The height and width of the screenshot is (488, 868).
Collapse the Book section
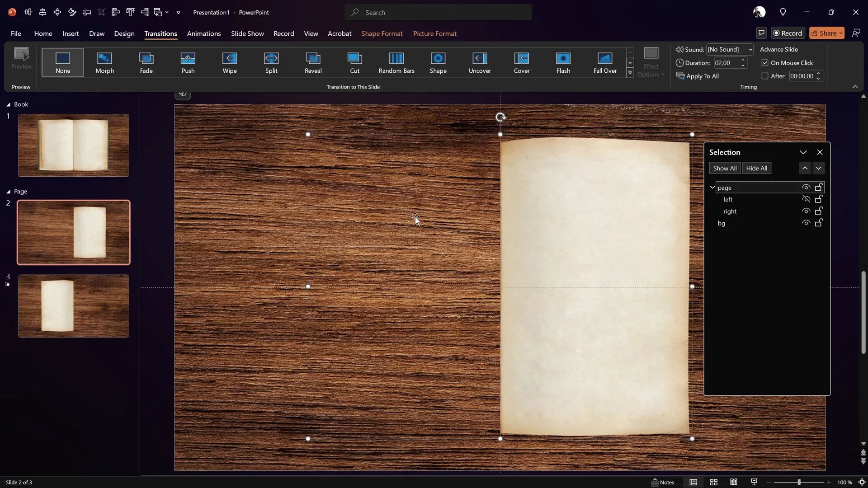point(8,104)
